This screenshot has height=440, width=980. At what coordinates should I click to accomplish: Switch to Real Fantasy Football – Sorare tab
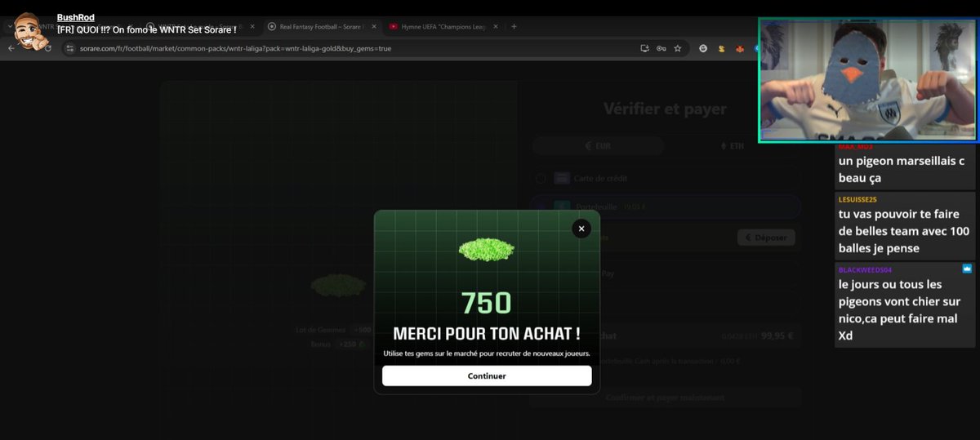point(321,26)
